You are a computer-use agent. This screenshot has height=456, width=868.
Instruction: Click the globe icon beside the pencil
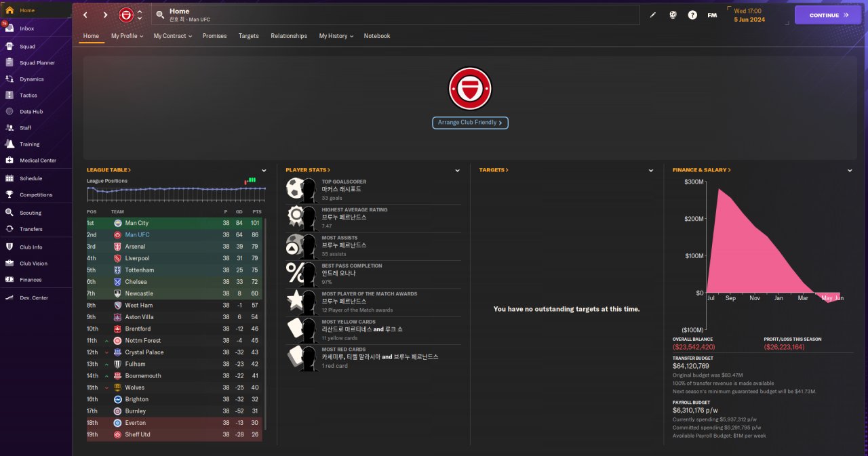pos(673,15)
